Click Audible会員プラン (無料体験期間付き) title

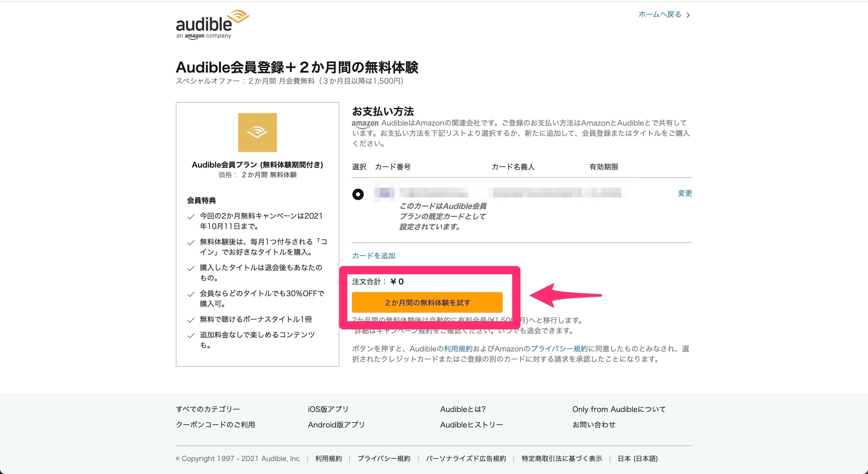point(258,165)
